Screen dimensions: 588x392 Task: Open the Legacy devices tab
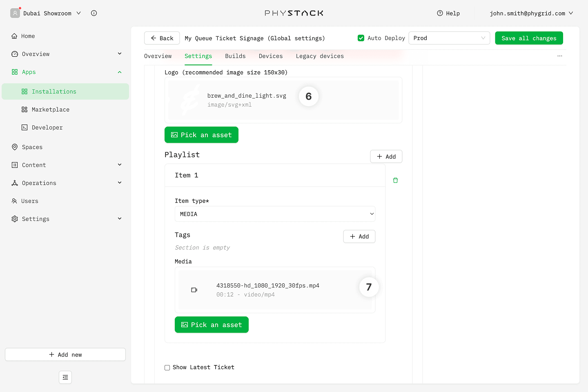(x=320, y=56)
